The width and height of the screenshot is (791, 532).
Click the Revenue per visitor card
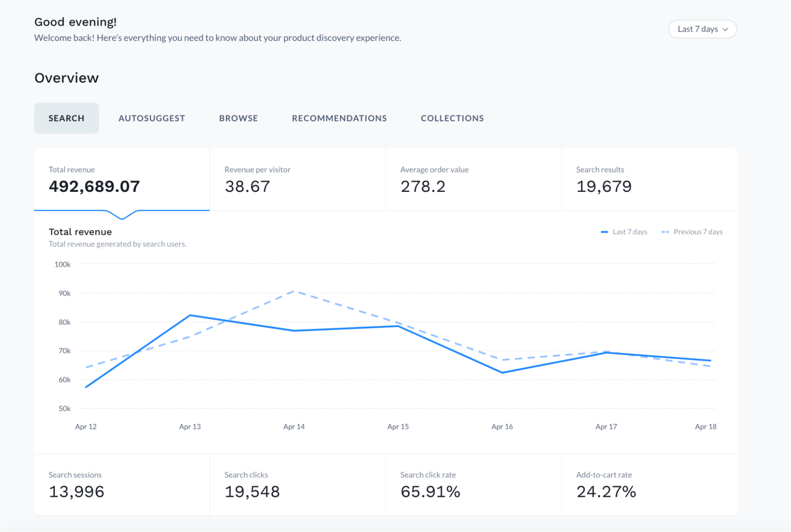pyautogui.click(x=297, y=180)
